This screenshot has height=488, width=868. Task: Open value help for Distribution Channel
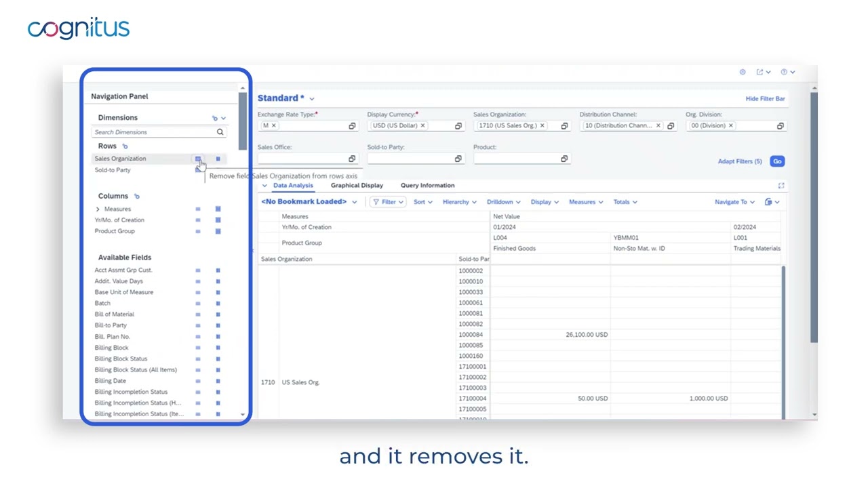point(671,126)
